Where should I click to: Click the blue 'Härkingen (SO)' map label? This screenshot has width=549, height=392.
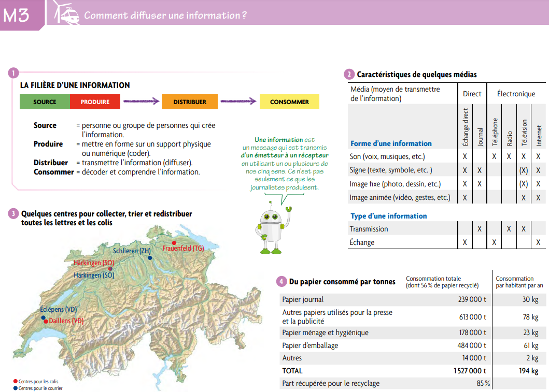pos(94,275)
